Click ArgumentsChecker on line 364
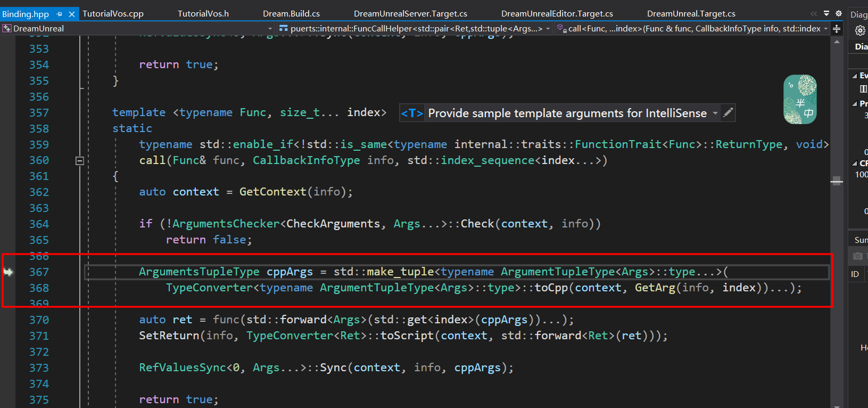The height and width of the screenshot is (408, 868). (226, 224)
